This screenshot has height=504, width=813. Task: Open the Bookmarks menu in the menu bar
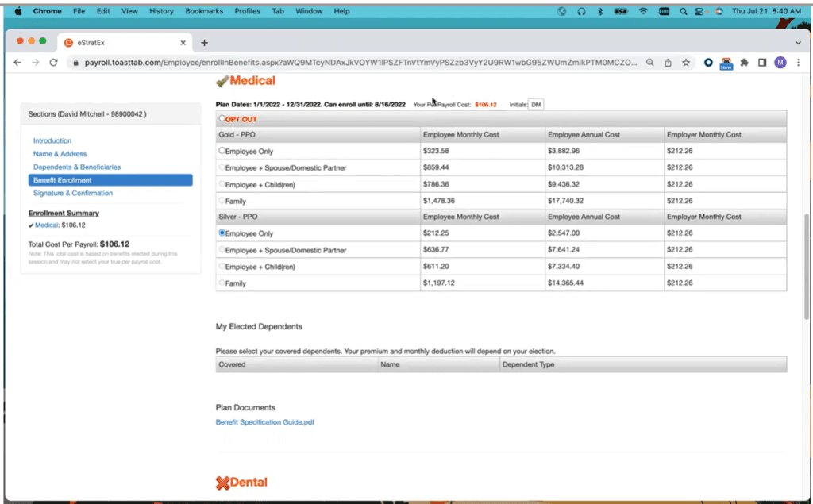[x=204, y=10]
